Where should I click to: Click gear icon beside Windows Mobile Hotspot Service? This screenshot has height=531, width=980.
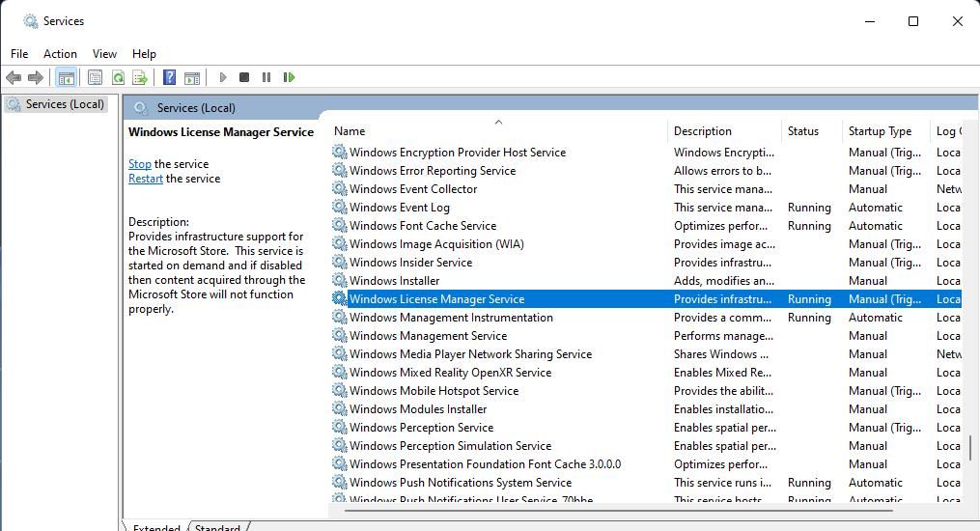pos(339,390)
